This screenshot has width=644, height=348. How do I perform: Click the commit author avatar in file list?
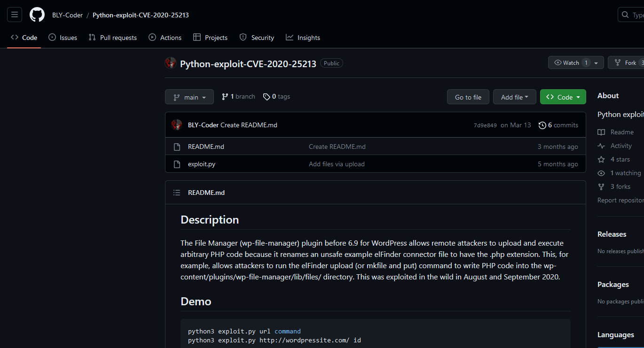point(177,125)
